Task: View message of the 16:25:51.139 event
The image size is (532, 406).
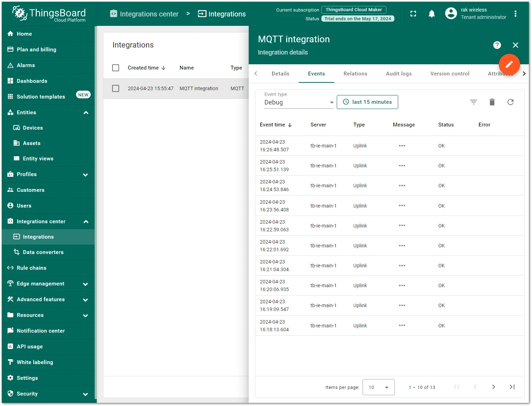Action: click(402, 166)
